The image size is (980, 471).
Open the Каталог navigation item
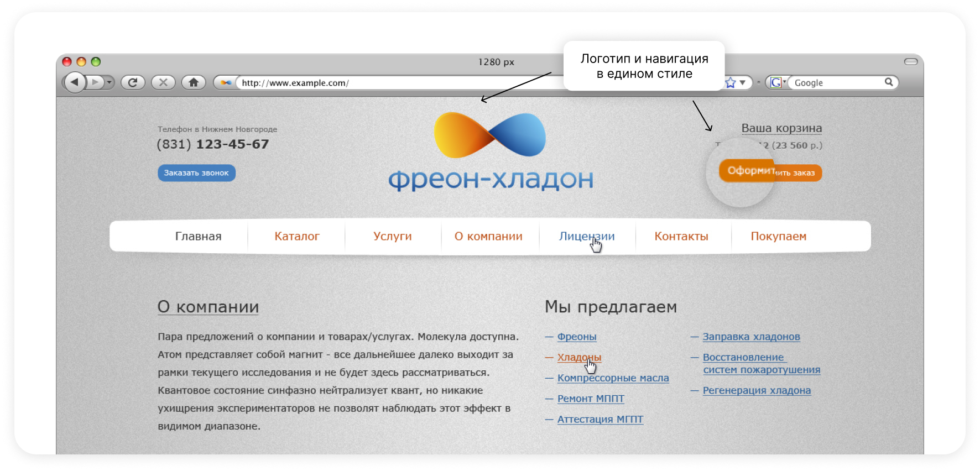click(x=297, y=236)
